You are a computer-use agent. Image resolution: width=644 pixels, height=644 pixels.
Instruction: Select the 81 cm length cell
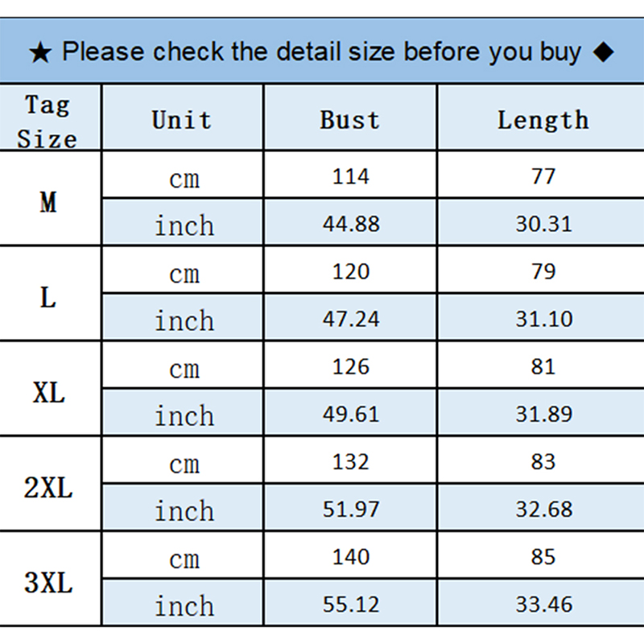point(543,367)
